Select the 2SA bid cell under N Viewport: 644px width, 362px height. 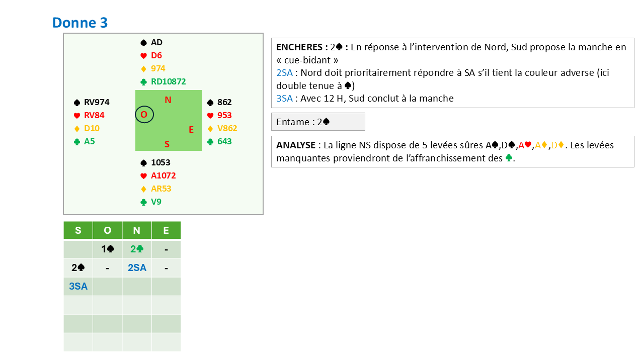tap(137, 267)
